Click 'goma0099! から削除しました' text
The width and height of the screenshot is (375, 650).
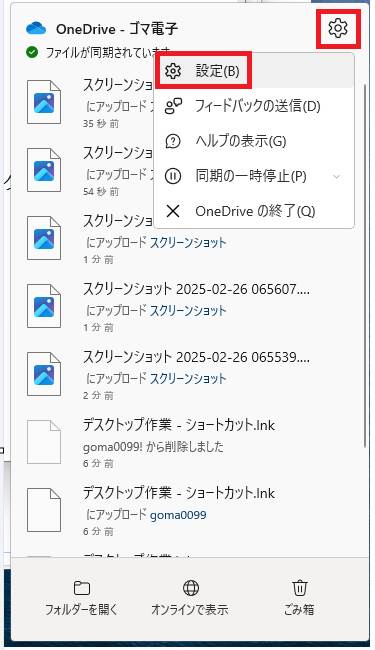click(153, 446)
